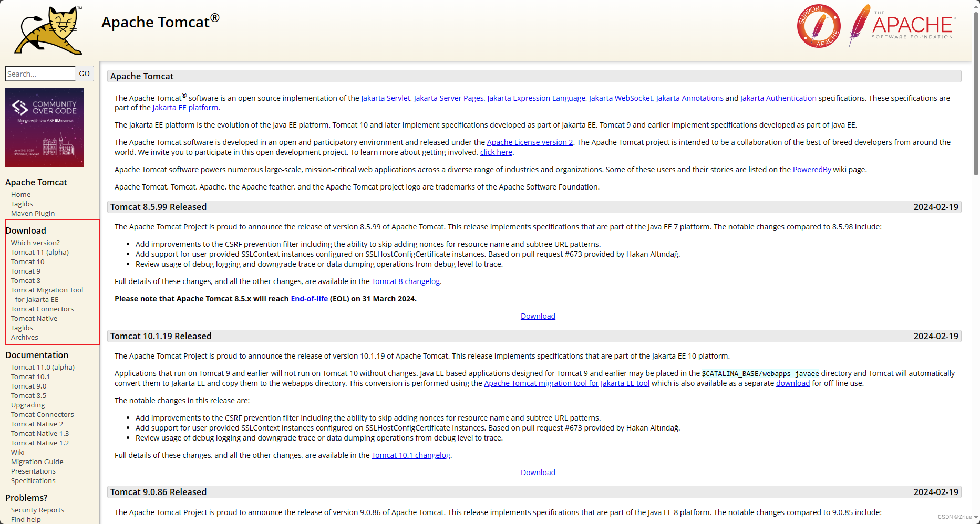This screenshot has height=524, width=980.
Task: Follow the Jakarta EE platform link
Action: 185,108
